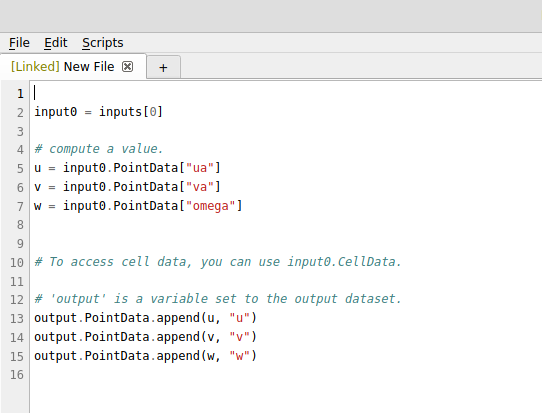This screenshot has width=542, height=413.
Task: Click line appending u to output
Action: click(146, 318)
